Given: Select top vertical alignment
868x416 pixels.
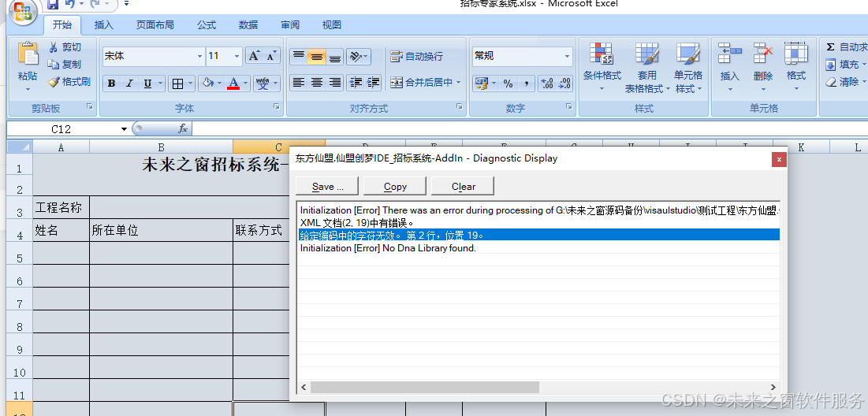Looking at the screenshot, I should [x=298, y=57].
